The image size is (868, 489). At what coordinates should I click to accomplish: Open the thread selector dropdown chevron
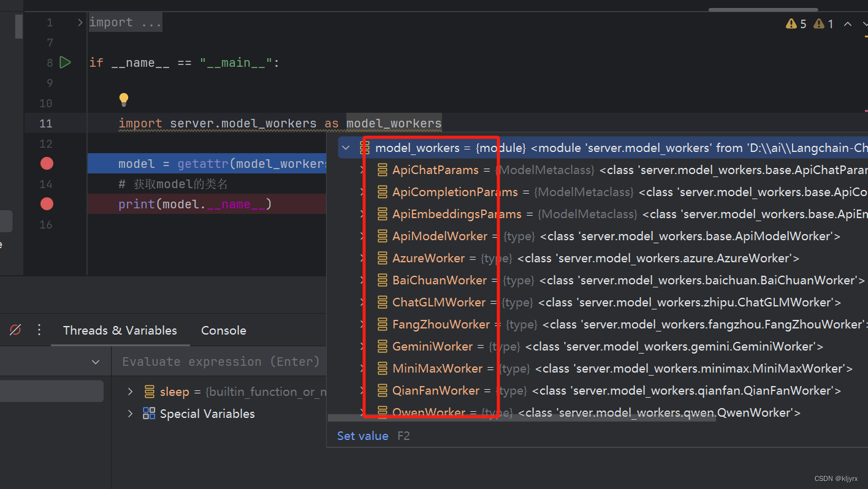coord(96,362)
